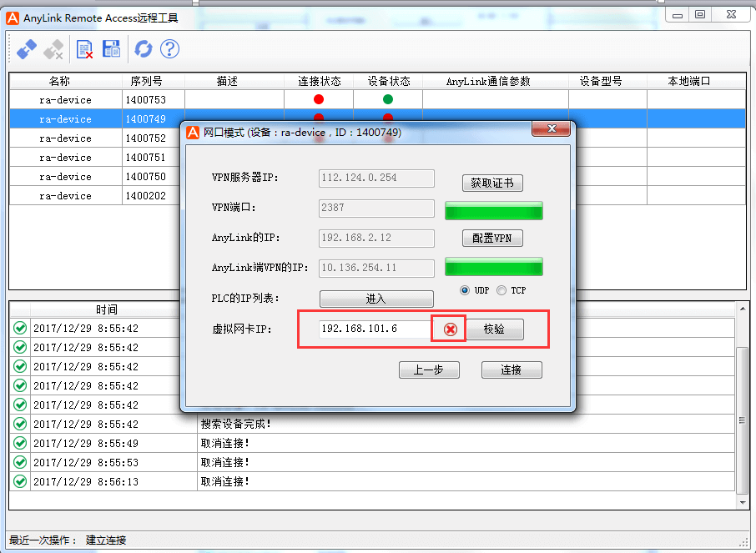Click red connection status dot for 1400753

318,99
